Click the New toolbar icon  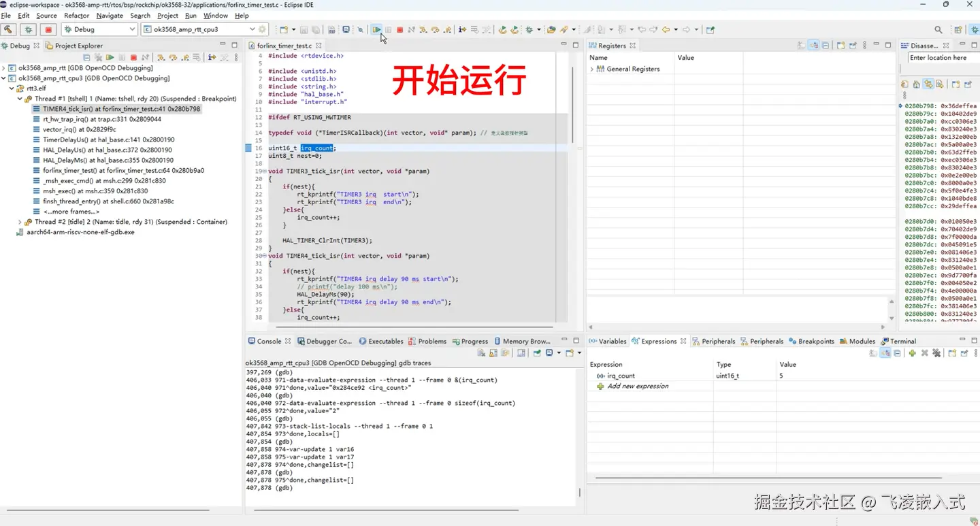283,29
